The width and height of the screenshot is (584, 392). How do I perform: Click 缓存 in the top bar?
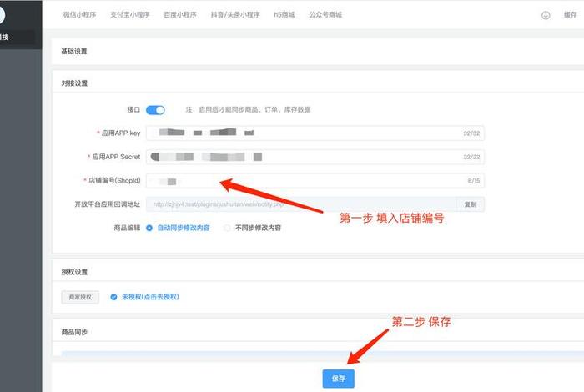pyautogui.click(x=570, y=15)
